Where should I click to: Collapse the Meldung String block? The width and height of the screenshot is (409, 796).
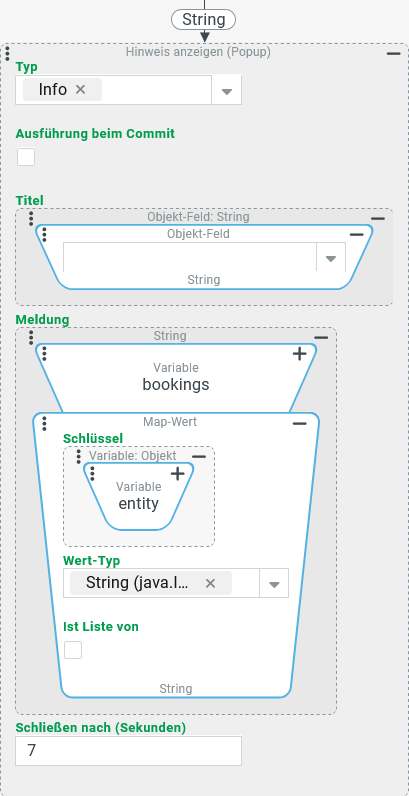pos(321,338)
